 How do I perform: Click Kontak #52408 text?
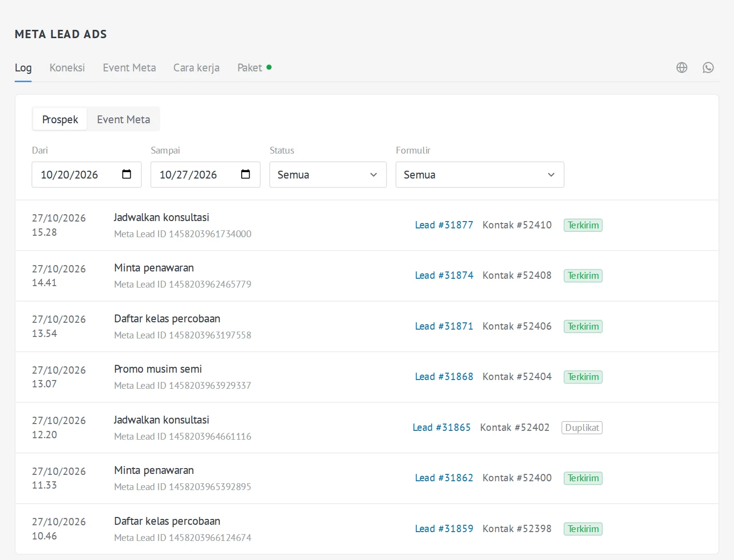point(517,275)
